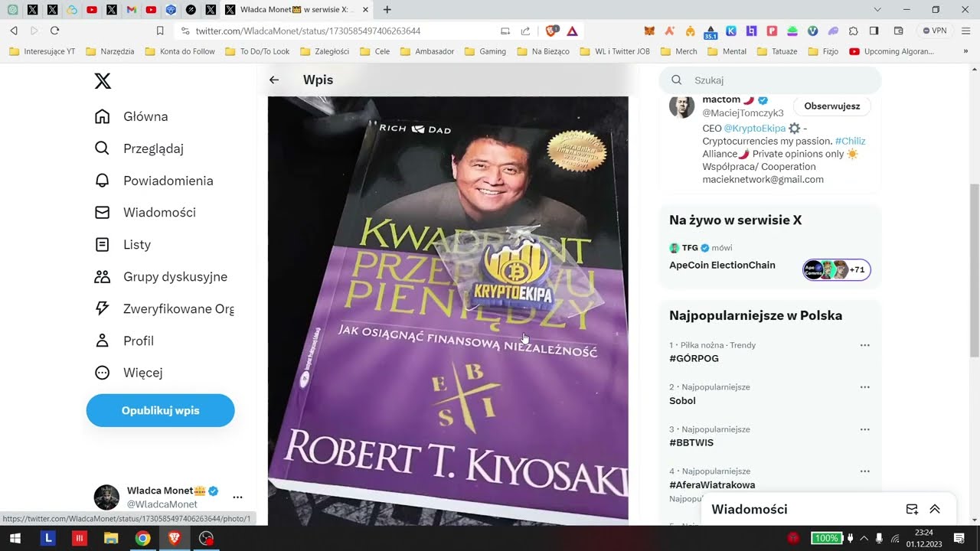This screenshot has width=980, height=551.
Task: Open Windows Start menu
Action: (15, 538)
